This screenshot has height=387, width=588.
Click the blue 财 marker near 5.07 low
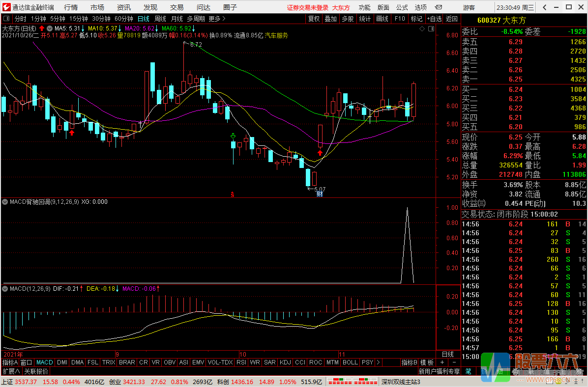point(320,193)
